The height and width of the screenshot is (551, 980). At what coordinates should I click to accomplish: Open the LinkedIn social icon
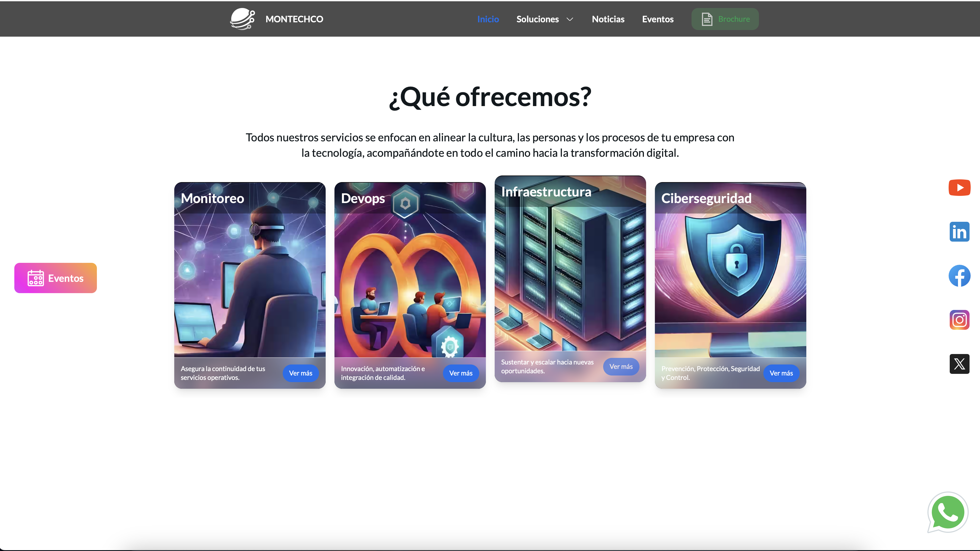pos(959,232)
